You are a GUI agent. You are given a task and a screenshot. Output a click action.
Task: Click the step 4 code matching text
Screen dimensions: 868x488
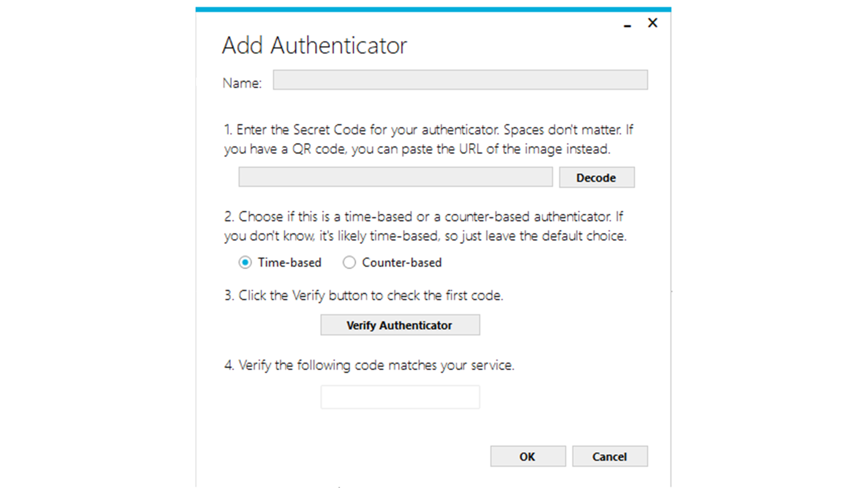369,365
